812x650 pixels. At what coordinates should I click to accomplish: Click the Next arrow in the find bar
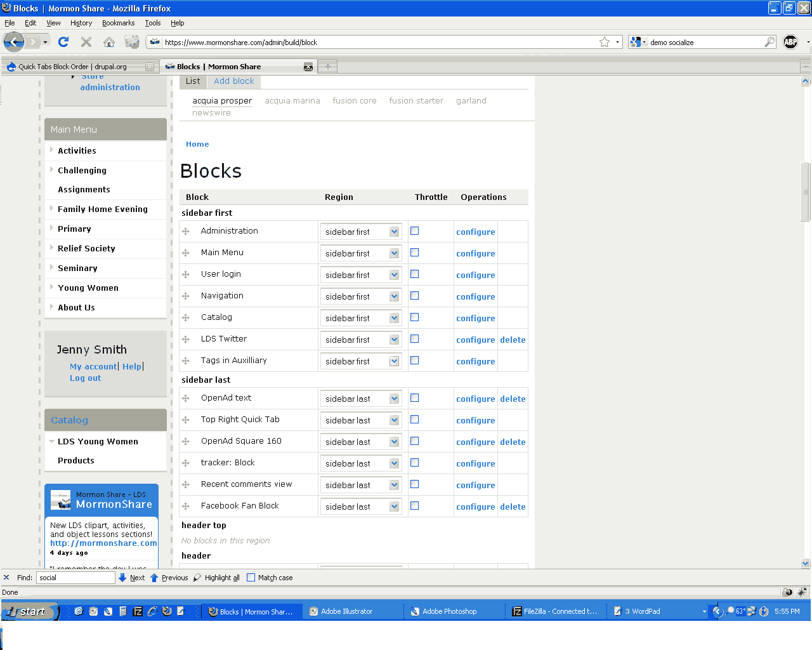tap(131, 577)
